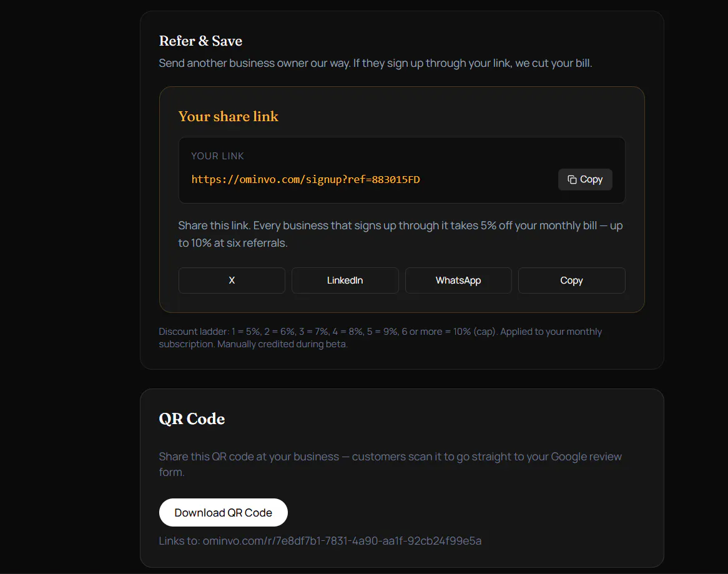Click the 'Links to: ominvo.com/r/7e8df7b1...' text
Screen dimensions: 728x574
point(320,541)
